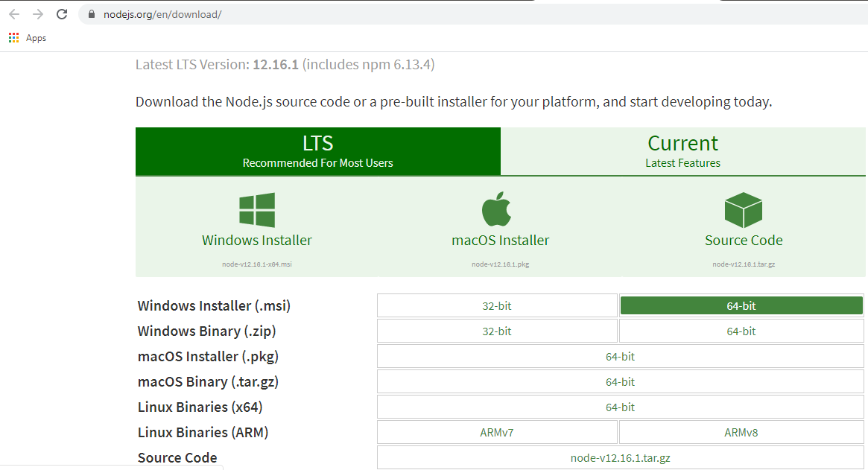Open the Apps grid shortcut

28,38
